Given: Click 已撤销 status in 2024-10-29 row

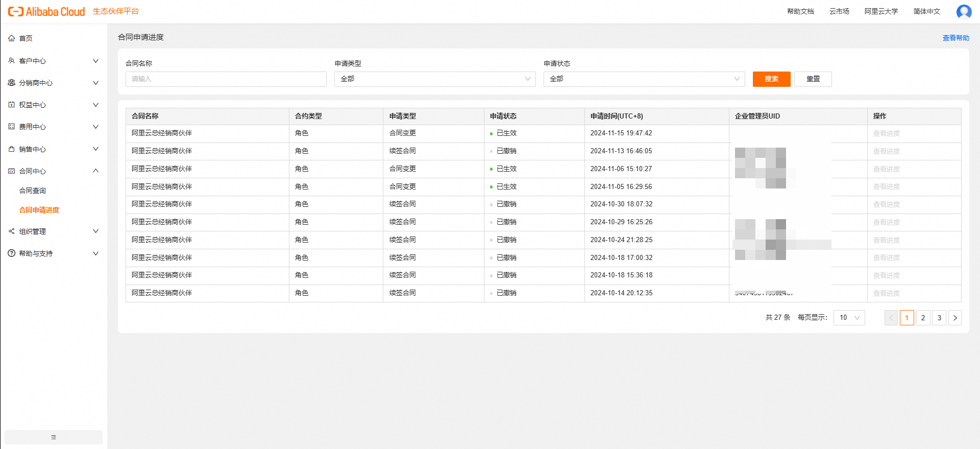Looking at the screenshot, I should point(506,222).
